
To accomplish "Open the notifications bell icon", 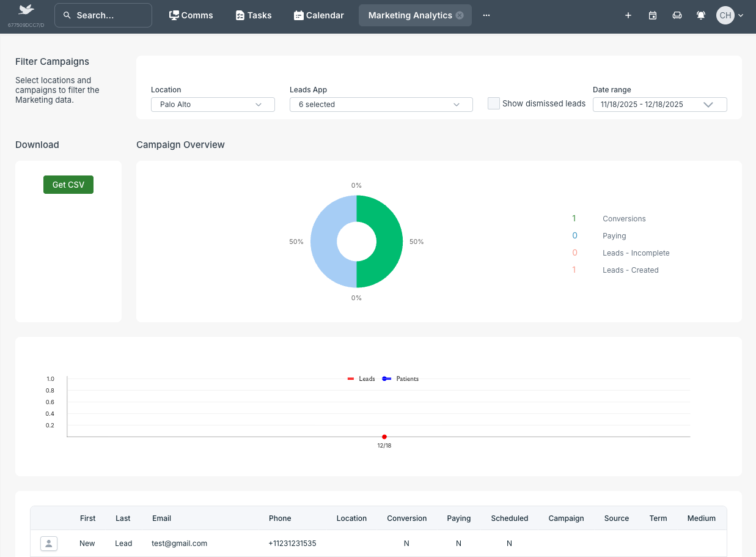I will (x=701, y=15).
